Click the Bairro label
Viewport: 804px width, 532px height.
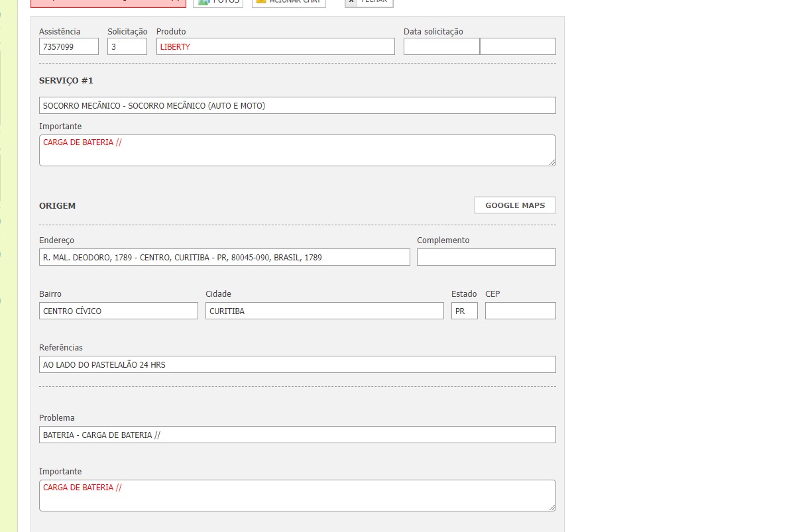50,293
